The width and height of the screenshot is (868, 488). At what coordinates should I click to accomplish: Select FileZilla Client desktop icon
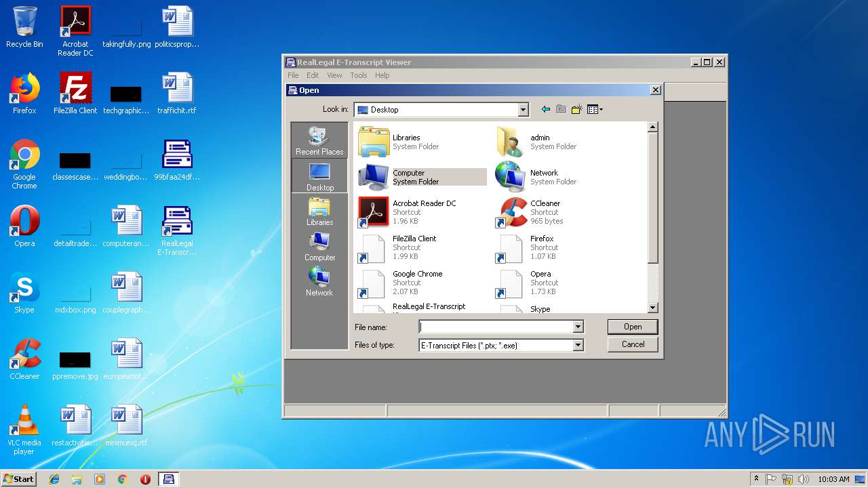[75, 94]
